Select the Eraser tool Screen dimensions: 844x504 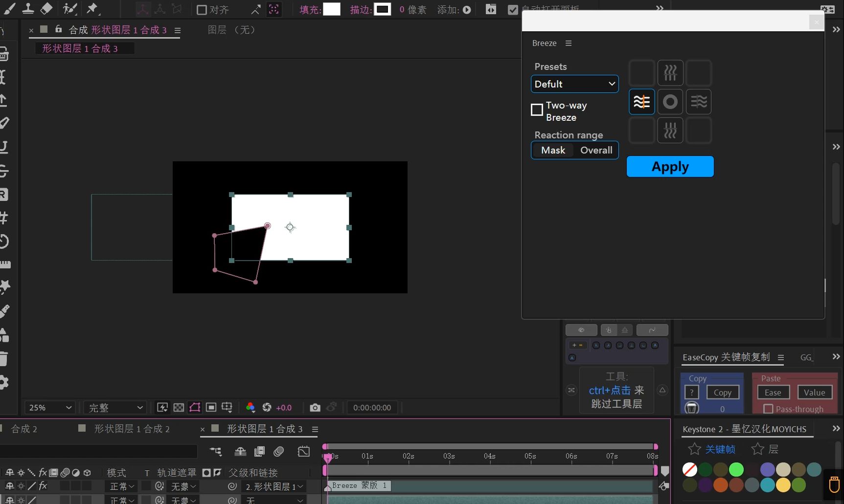[46, 8]
